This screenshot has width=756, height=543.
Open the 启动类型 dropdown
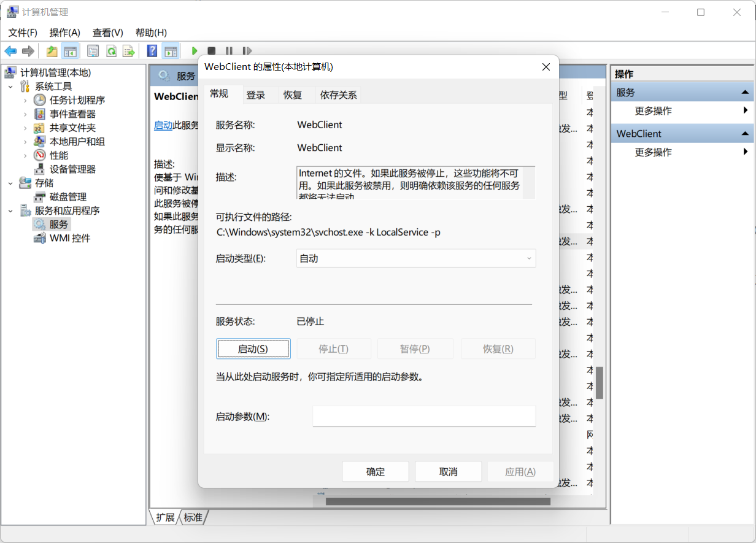click(x=416, y=258)
